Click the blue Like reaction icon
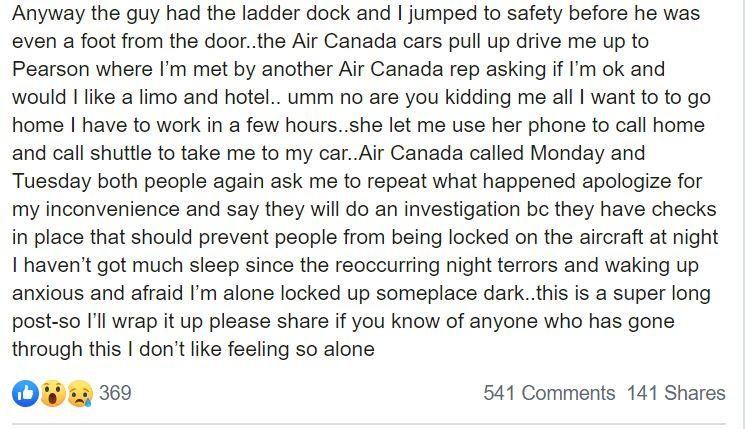Screen dimensions: 745x429 [x=25, y=393]
